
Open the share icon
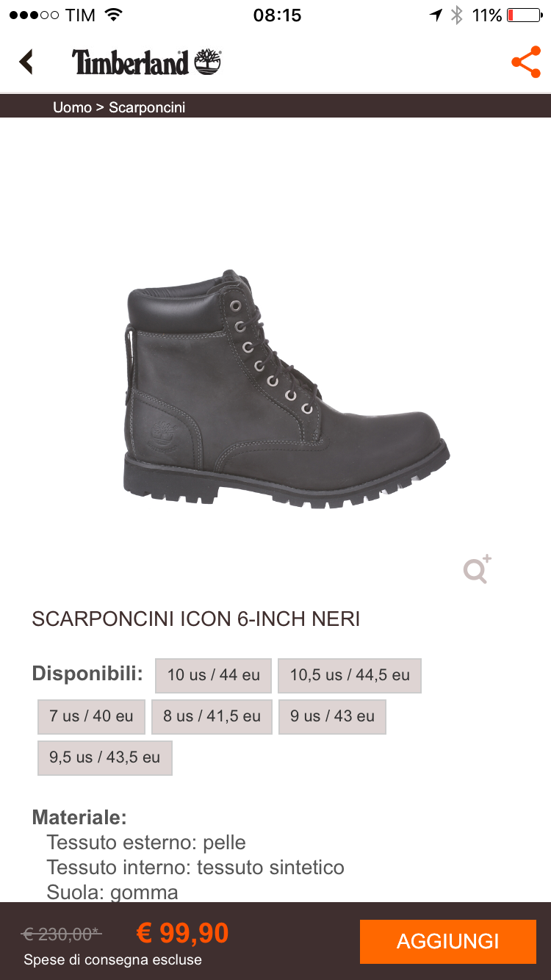pos(526,62)
